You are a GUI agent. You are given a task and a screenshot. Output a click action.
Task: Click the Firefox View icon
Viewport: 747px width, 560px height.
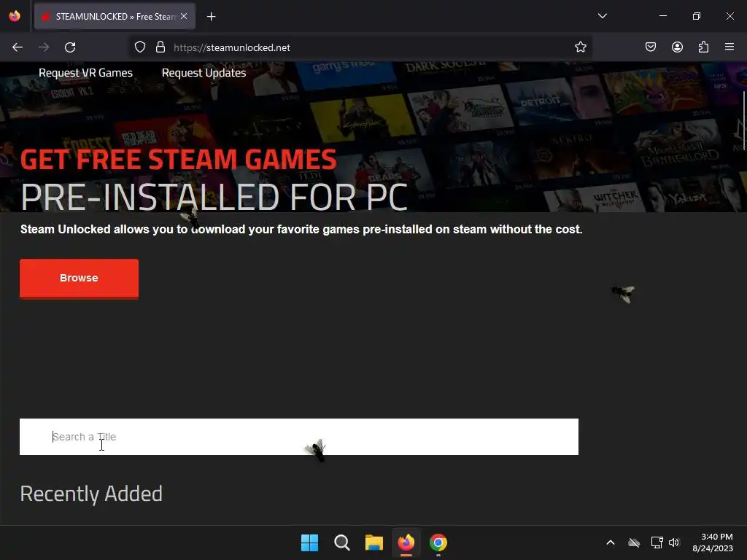click(15, 16)
